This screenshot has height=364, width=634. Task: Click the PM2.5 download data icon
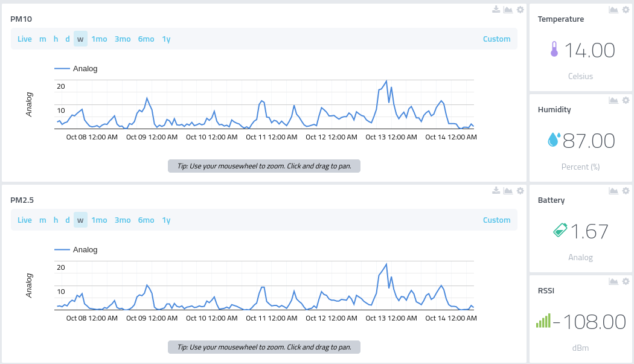click(x=496, y=191)
